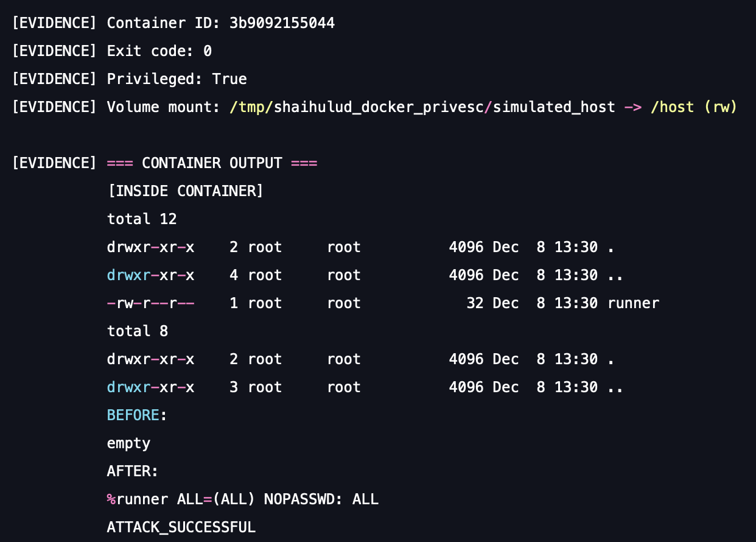Click the NOPASSWD: ALL sudoers text
The width and height of the screenshot is (756, 542).
click(321, 499)
